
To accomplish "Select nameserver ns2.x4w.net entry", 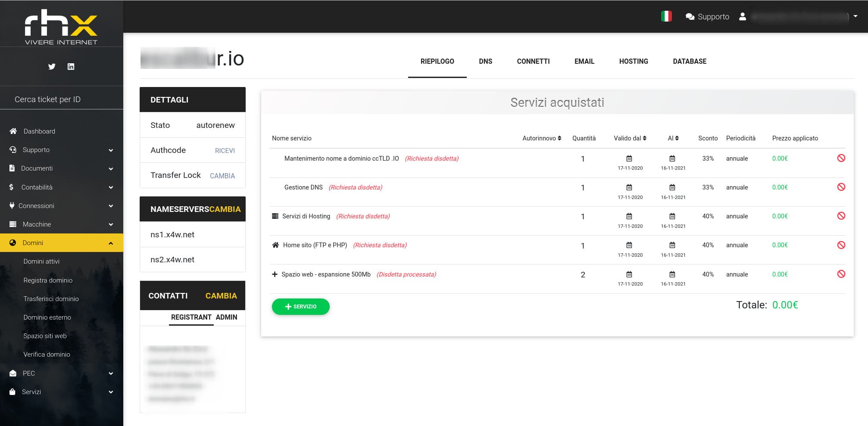I will [x=193, y=259].
